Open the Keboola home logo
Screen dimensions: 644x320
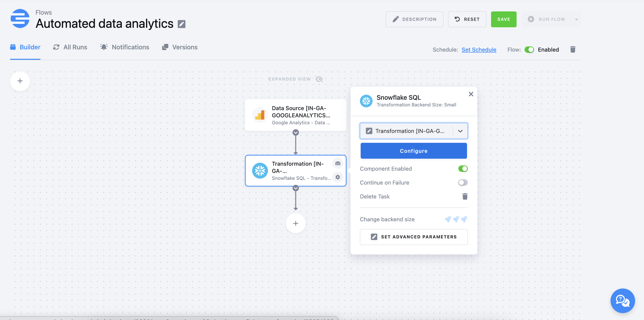(20, 18)
